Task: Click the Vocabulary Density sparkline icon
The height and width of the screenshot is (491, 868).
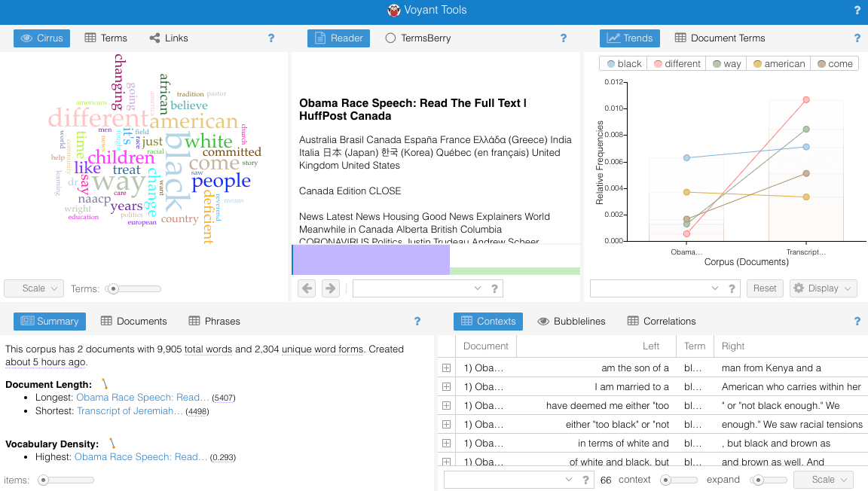Action: point(112,444)
